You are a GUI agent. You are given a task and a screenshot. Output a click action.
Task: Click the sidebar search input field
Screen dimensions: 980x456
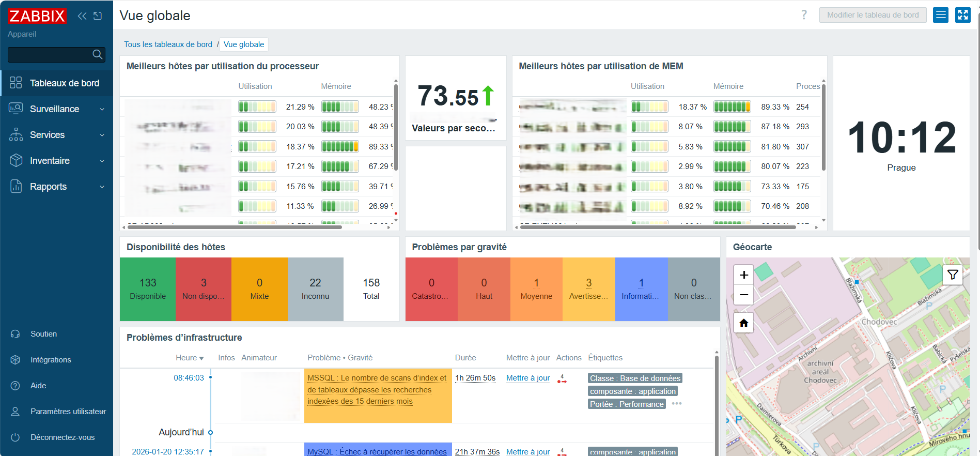click(x=49, y=54)
